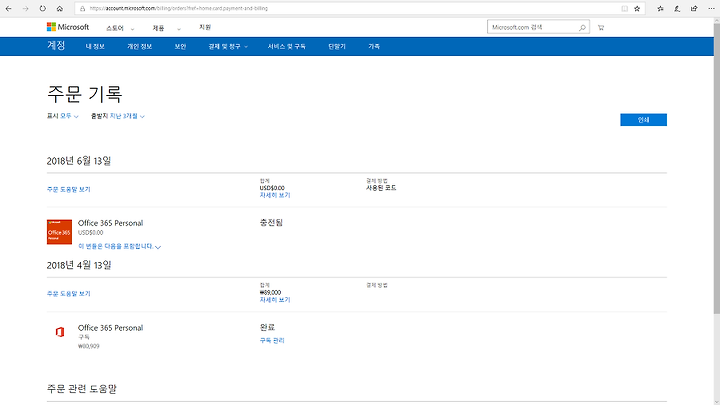Select the 충전됨 status text

coord(271,223)
